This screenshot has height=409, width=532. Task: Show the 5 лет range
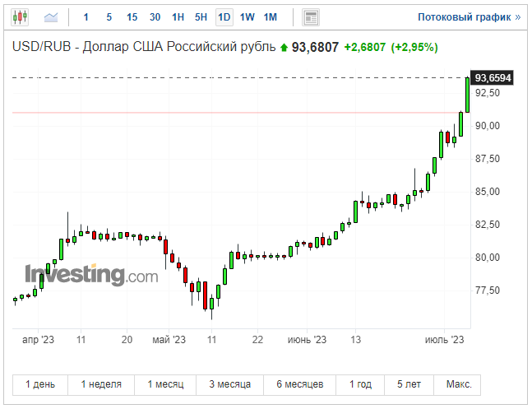coord(409,384)
